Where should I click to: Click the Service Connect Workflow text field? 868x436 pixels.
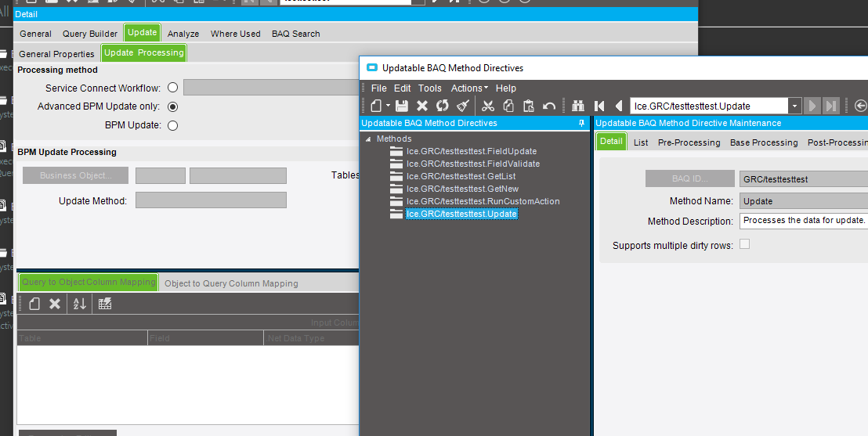(271, 88)
